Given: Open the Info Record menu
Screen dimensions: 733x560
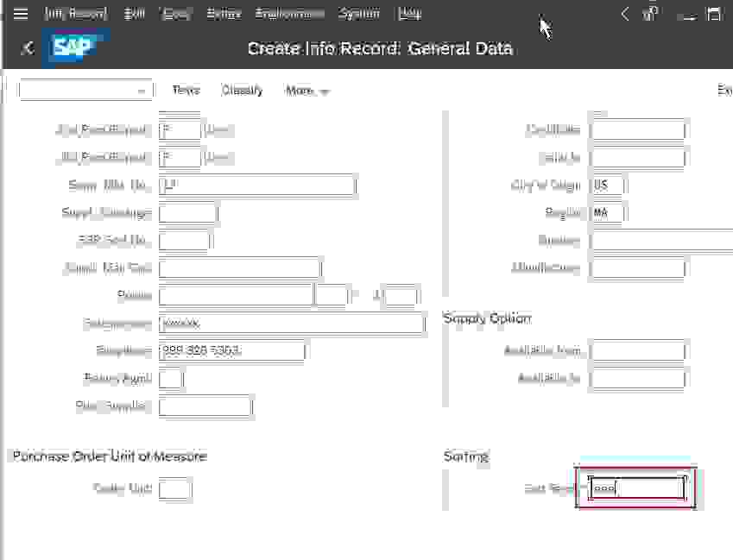Looking at the screenshot, I should (76, 14).
